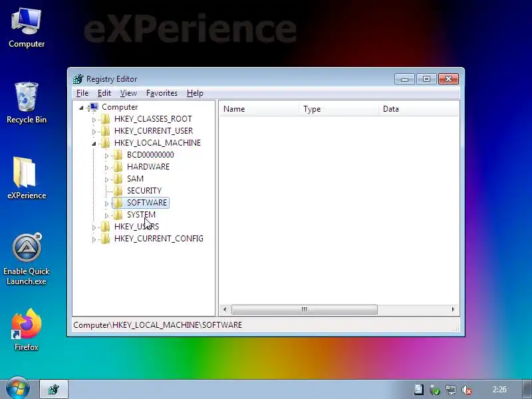532x399 pixels.
Task: Minimize the Registry Editor window
Action: pos(404,79)
